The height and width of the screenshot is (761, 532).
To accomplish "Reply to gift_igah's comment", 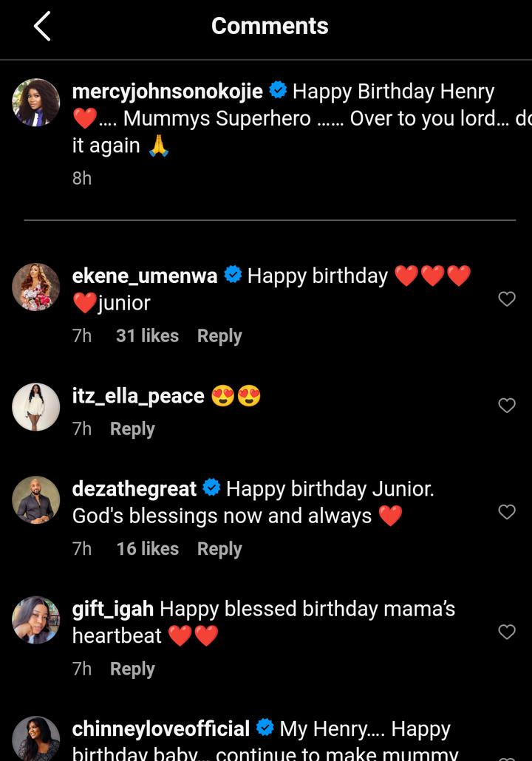I will pyautogui.click(x=132, y=669).
